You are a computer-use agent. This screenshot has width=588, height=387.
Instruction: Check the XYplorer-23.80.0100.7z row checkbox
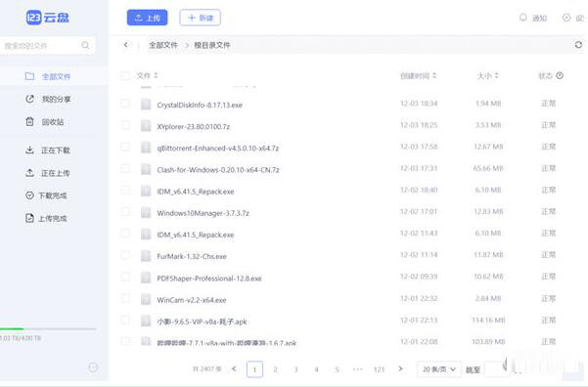pos(125,125)
